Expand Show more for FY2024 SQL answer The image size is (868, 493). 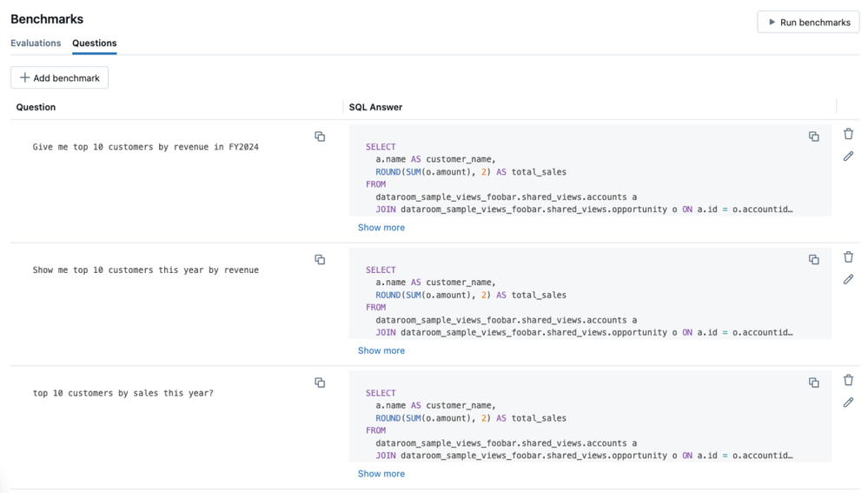[x=381, y=228]
